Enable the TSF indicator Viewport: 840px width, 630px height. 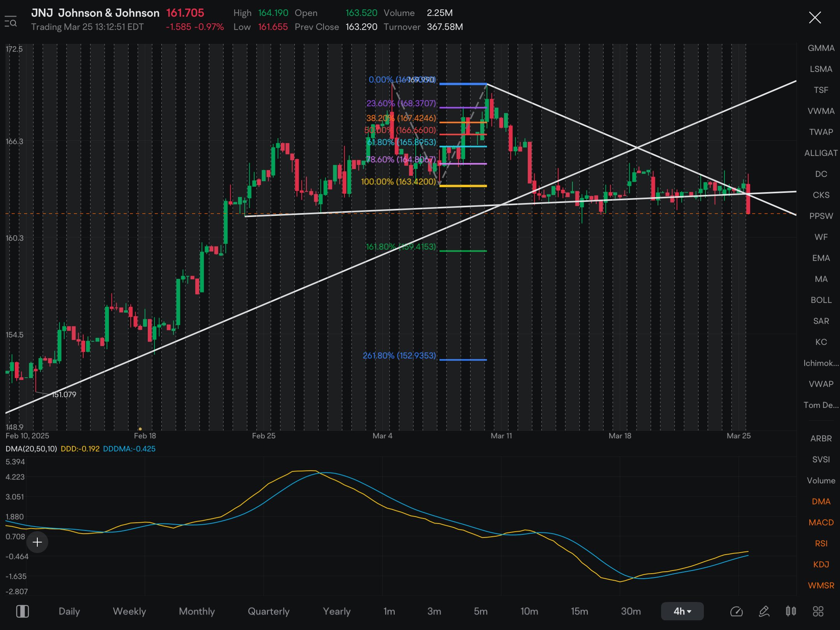821,90
